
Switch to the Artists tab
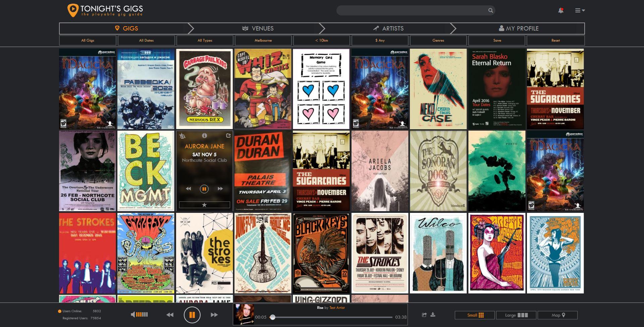[x=388, y=29]
